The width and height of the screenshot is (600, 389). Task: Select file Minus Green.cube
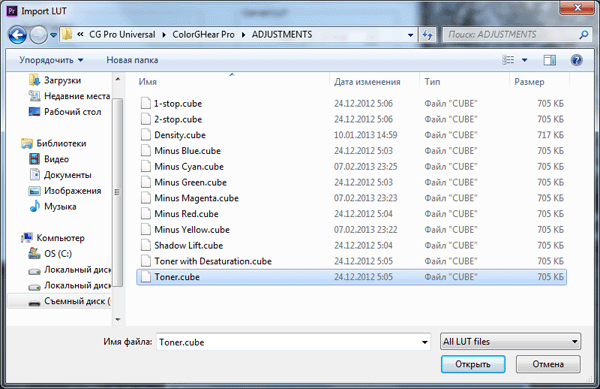(352, 182)
